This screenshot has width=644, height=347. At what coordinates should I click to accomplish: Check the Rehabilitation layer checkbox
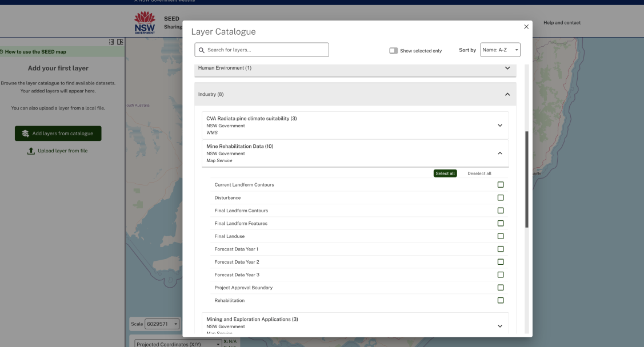click(x=500, y=300)
